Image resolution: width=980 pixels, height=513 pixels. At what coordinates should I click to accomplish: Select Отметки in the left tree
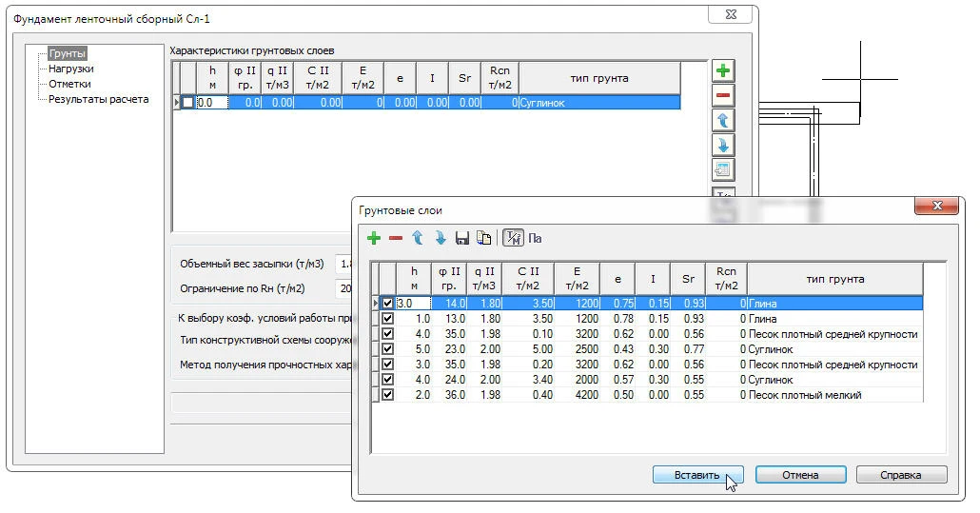[69, 84]
